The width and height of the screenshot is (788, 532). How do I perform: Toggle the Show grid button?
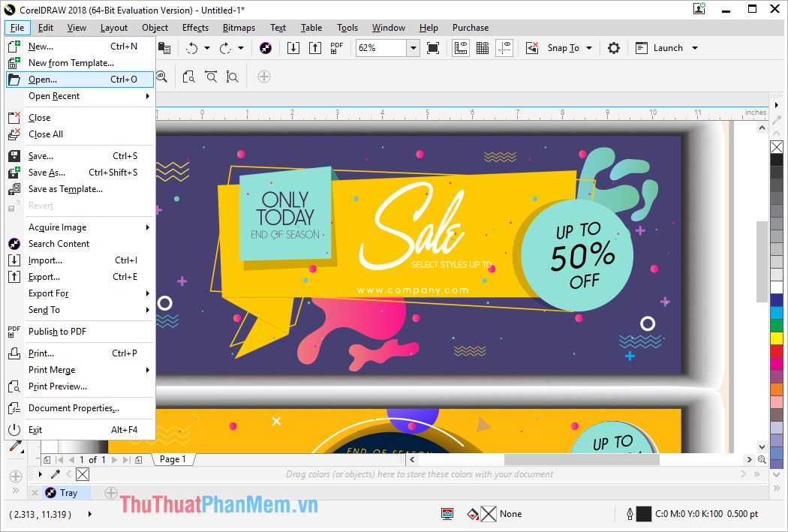tap(483, 48)
